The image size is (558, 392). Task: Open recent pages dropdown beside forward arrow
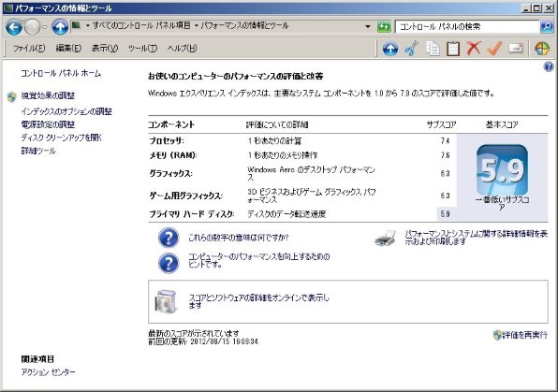pos(45,27)
